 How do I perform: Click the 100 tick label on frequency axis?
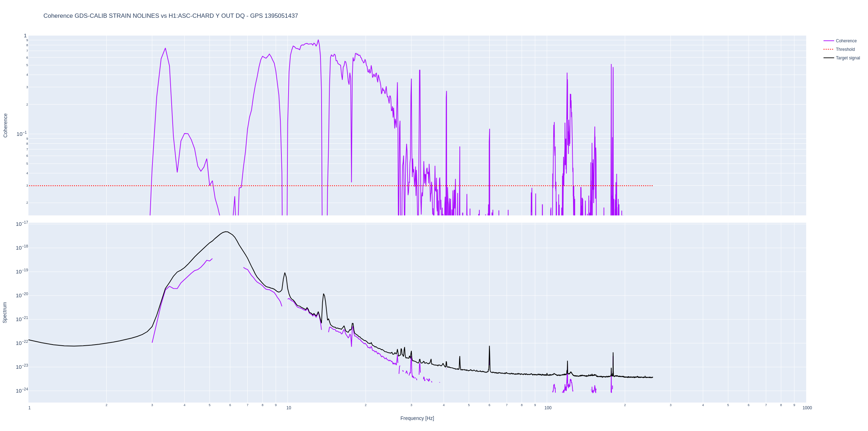[x=548, y=408]
